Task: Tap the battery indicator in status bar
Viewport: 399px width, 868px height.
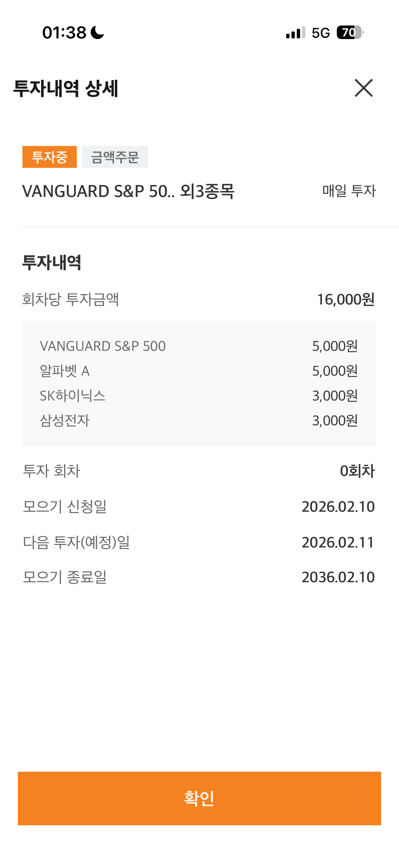Action: point(350,33)
